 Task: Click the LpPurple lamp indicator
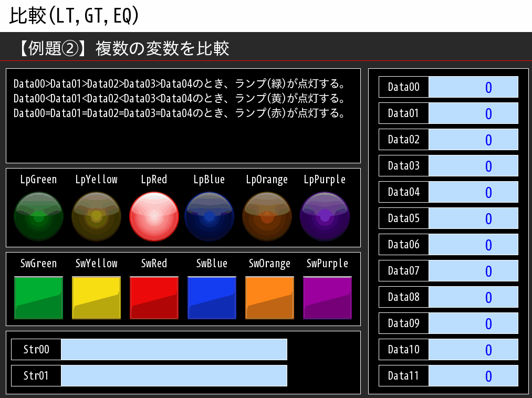click(325, 216)
